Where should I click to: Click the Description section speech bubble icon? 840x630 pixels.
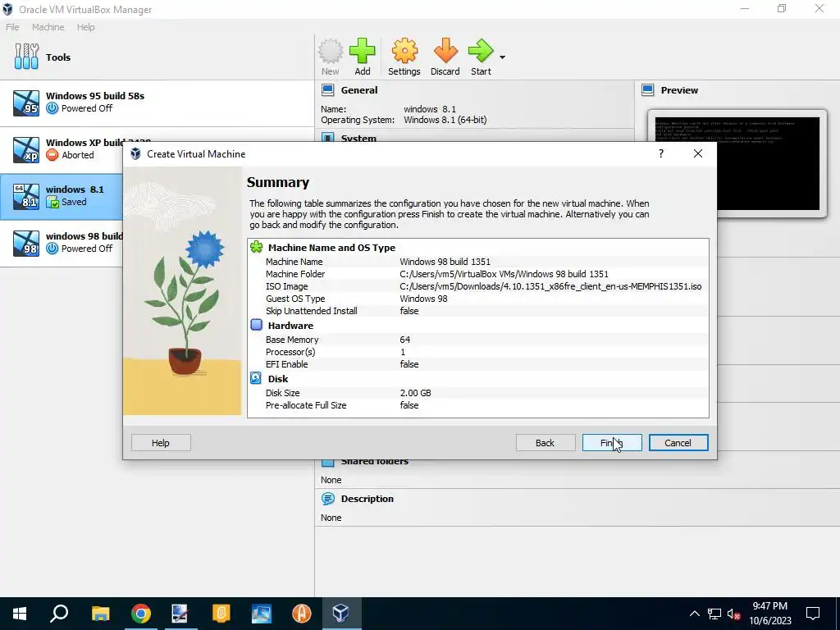click(x=328, y=498)
